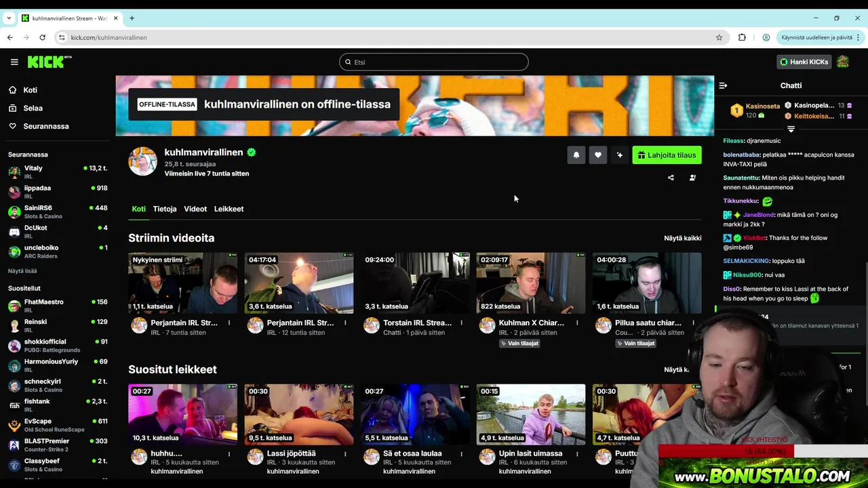Click the user report icon beside the share icon
Viewport: 868px width, 488px height.
(x=692, y=178)
